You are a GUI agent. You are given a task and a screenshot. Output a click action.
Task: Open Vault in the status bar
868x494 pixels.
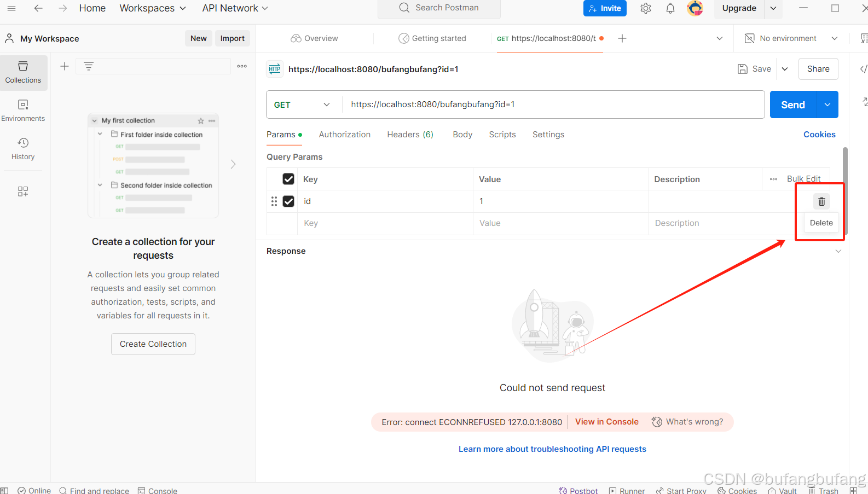(783, 491)
